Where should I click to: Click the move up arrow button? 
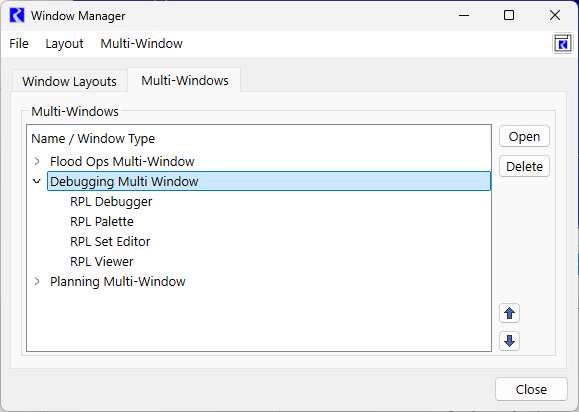tap(509, 313)
